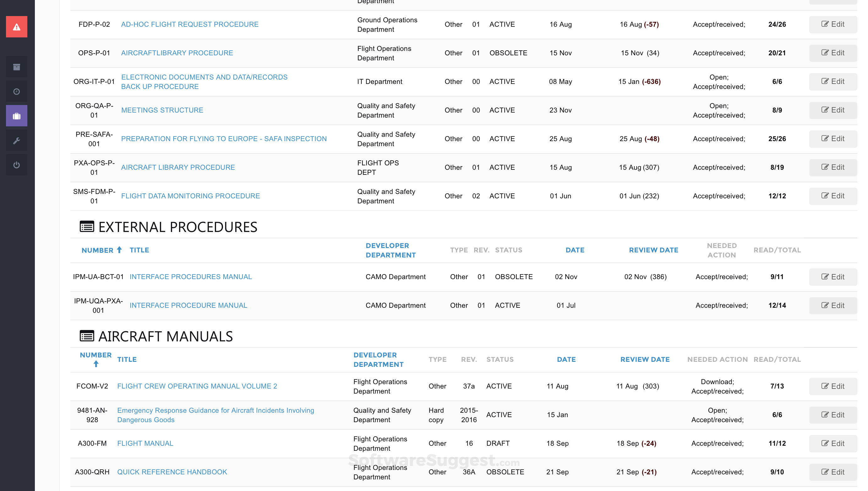Screen dimensions: 868x491
Task: Sort Aircraft Manuals by Number arrow
Action: 96,364
